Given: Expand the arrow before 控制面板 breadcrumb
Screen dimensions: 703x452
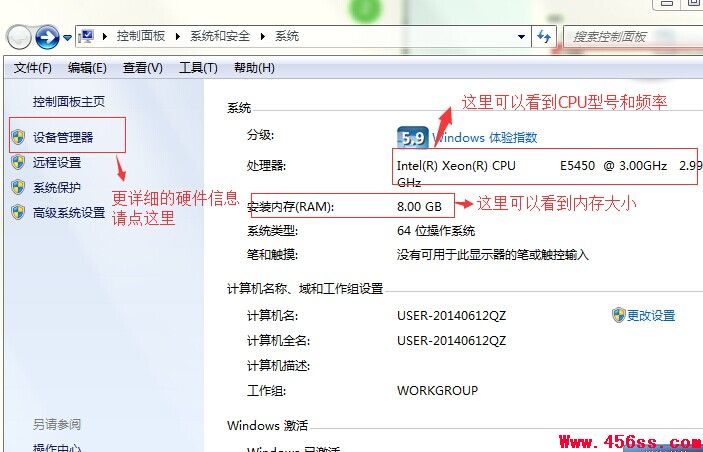Looking at the screenshot, I should pos(105,37).
